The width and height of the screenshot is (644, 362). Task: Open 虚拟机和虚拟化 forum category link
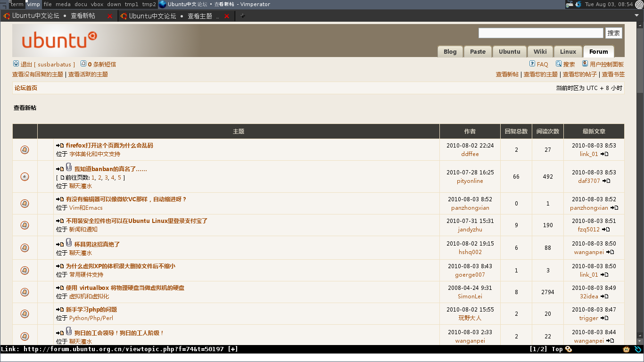point(89,296)
